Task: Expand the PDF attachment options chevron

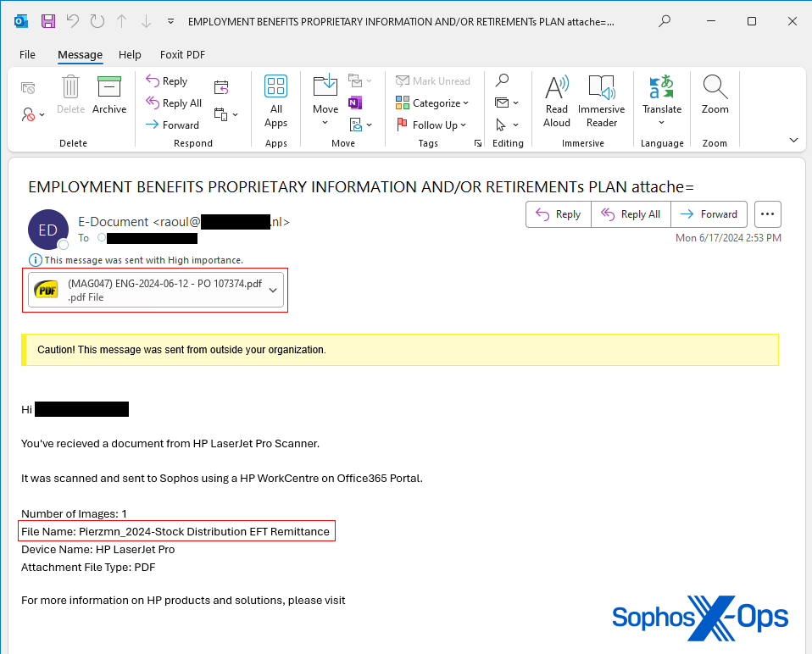Action: pyautogui.click(x=273, y=290)
